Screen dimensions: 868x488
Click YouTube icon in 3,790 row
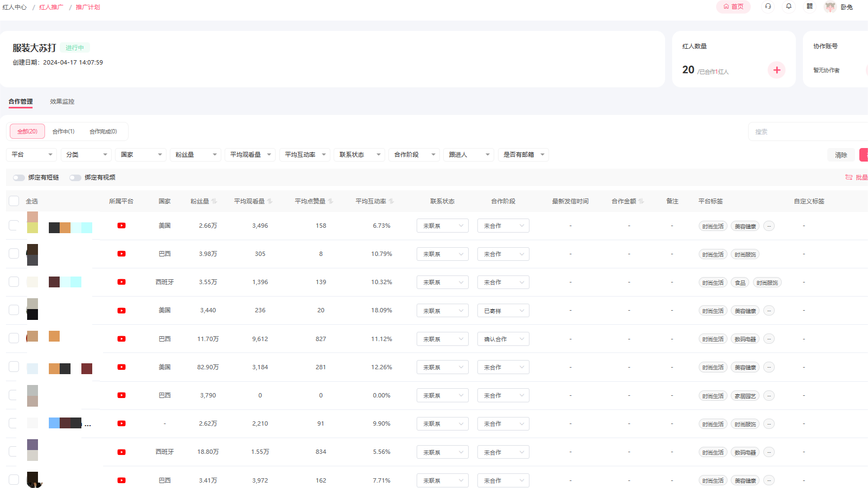pyautogui.click(x=122, y=395)
